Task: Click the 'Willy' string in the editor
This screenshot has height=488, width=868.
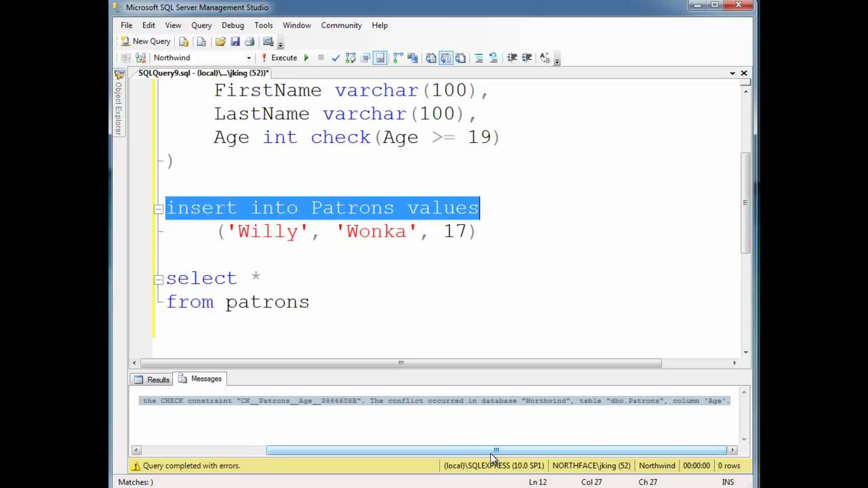Action: pos(269,232)
